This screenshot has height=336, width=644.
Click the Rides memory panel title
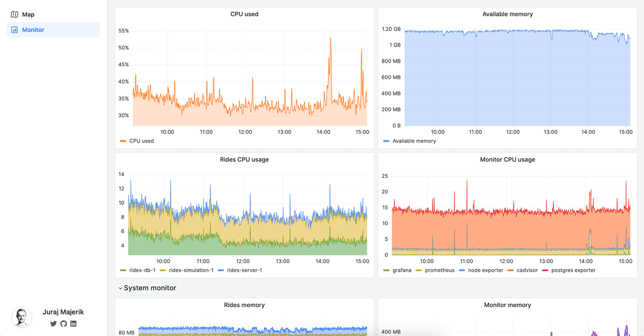pos(244,305)
